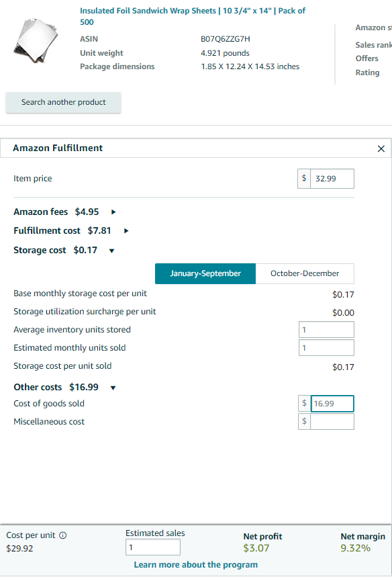Image resolution: width=392 pixels, height=579 pixels.
Task: Close the Amazon Fulfillment panel
Action: (381, 149)
